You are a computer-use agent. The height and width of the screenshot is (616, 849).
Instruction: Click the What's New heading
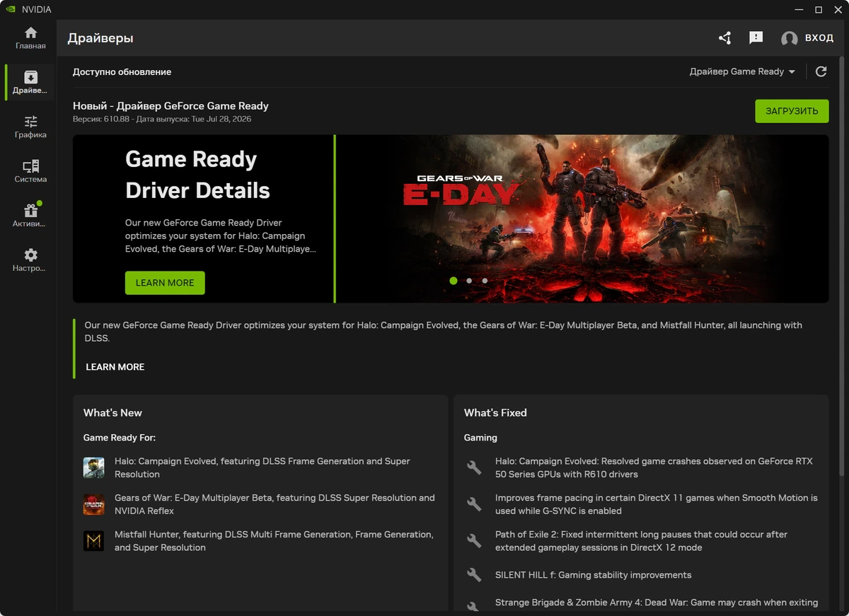tap(112, 413)
